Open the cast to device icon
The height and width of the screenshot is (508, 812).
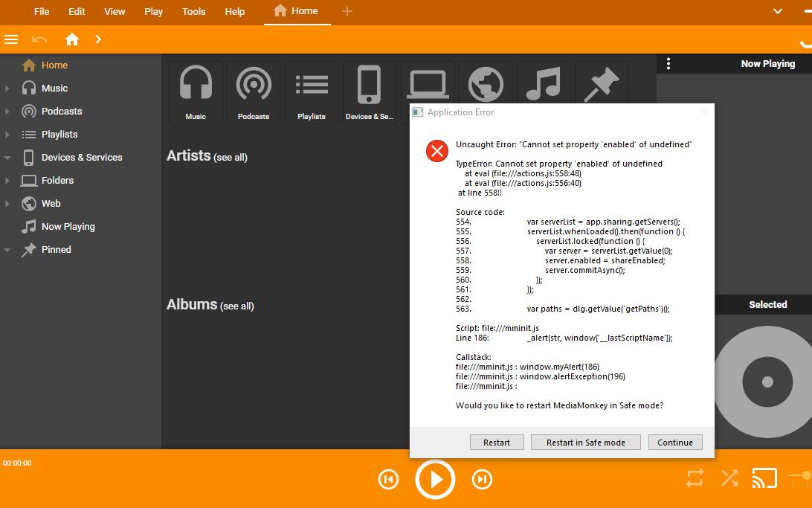(764, 478)
